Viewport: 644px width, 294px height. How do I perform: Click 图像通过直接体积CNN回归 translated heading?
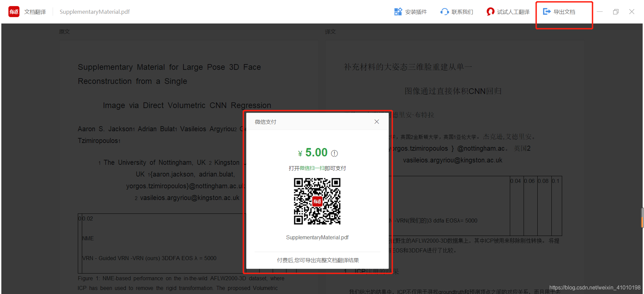click(x=453, y=91)
